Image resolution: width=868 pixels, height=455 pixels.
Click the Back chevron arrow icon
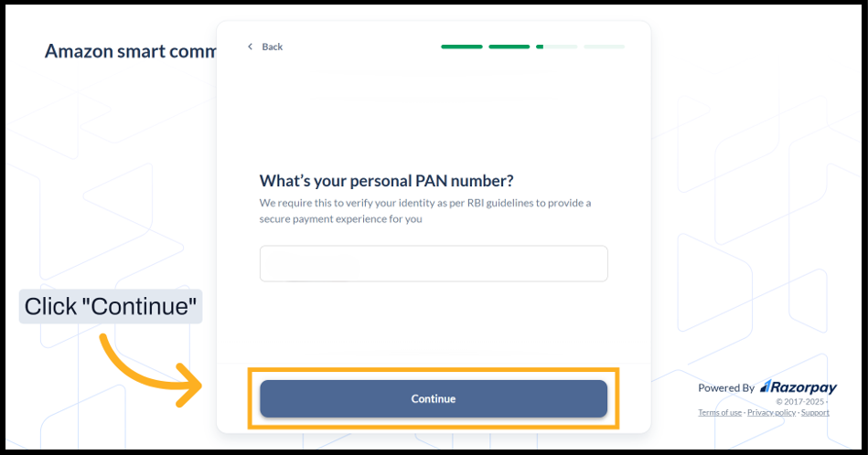click(250, 47)
